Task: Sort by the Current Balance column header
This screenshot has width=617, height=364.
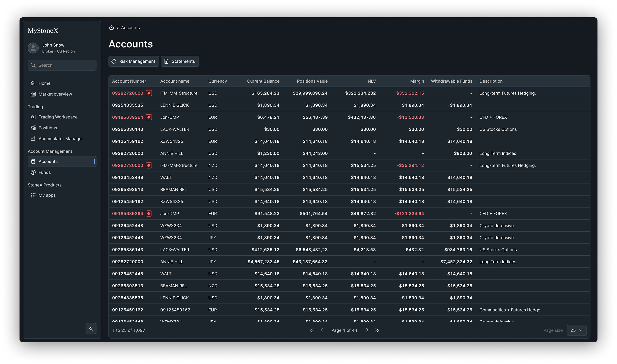Action: point(263,81)
